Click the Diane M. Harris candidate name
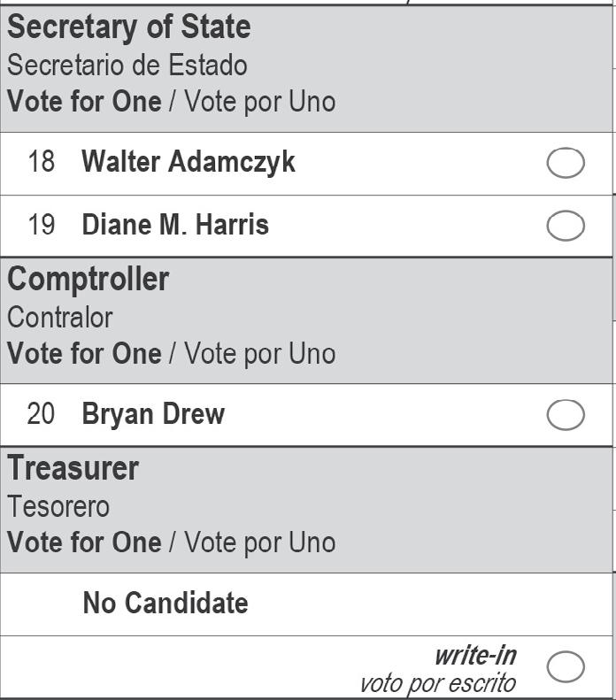 [175, 226]
